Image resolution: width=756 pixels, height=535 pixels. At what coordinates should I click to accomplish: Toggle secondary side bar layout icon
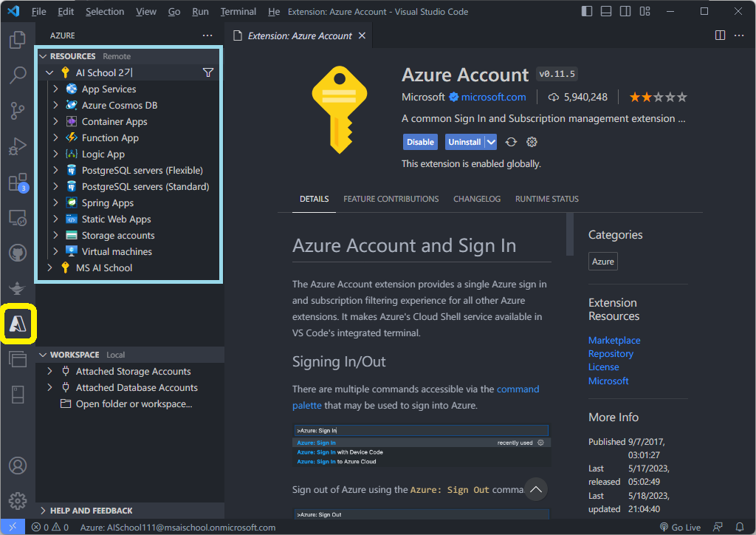625,11
